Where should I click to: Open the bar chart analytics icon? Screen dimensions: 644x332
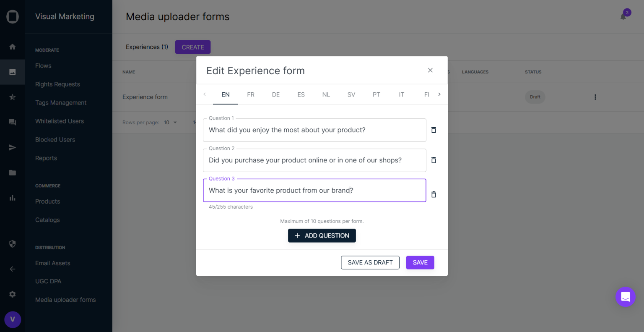[x=13, y=198]
